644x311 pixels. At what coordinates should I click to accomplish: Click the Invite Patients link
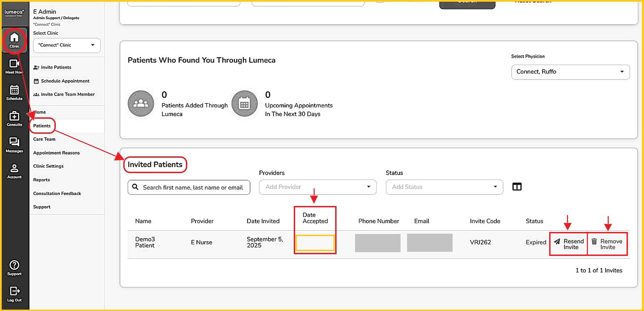(56, 67)
